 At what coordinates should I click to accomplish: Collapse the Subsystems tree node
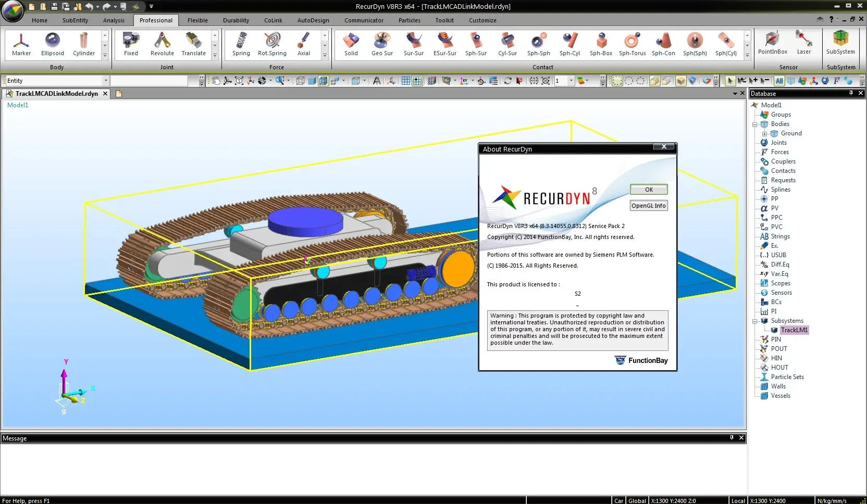click(754, 321)
